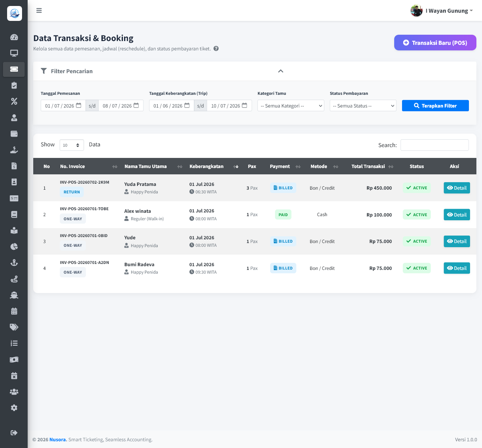Click the BILLED badge for Yuda Pratama
Viewport: 482px width, 448px height.
(x=283, y=188)
